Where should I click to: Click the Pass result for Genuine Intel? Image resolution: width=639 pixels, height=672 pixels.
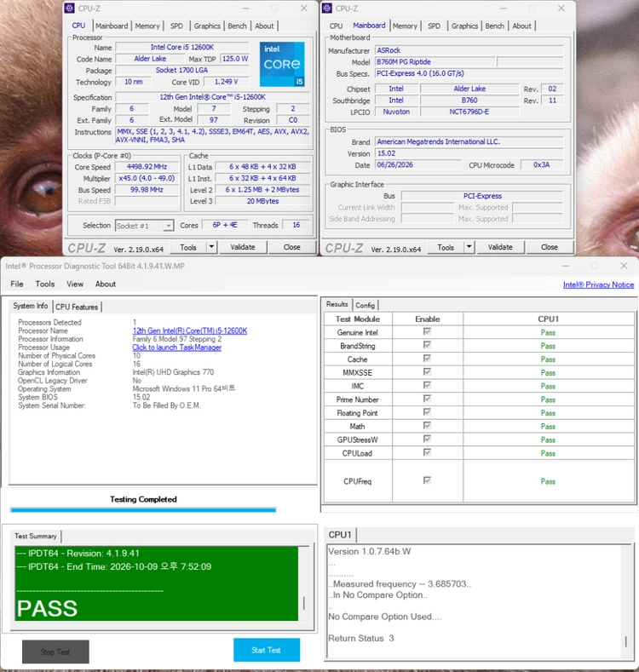point(548,332)
